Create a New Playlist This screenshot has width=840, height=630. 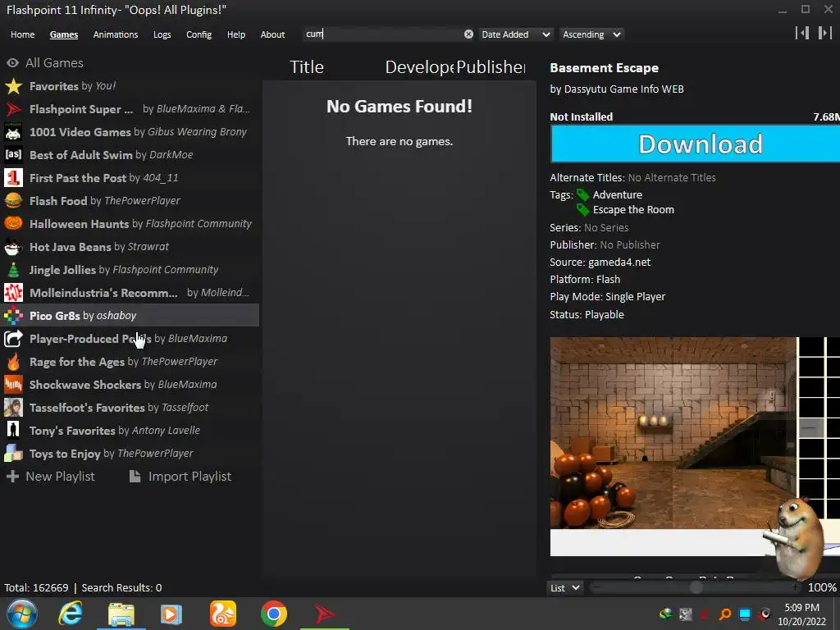pos(51,477)
